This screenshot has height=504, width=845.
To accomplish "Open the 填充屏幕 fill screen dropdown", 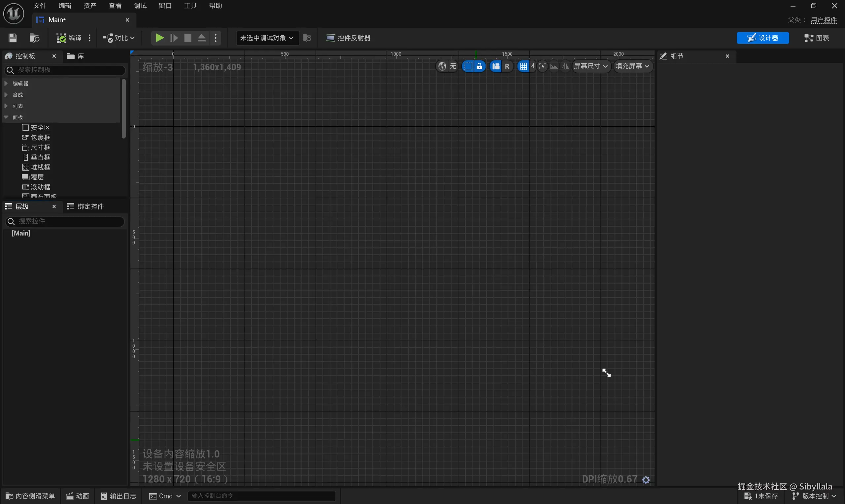I will coord(632,66).
